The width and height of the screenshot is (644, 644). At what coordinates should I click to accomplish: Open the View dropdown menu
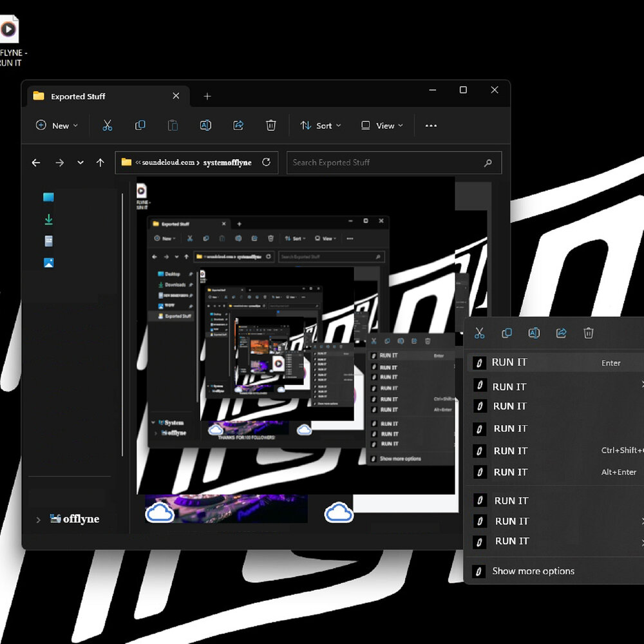[x=383, y=126]
